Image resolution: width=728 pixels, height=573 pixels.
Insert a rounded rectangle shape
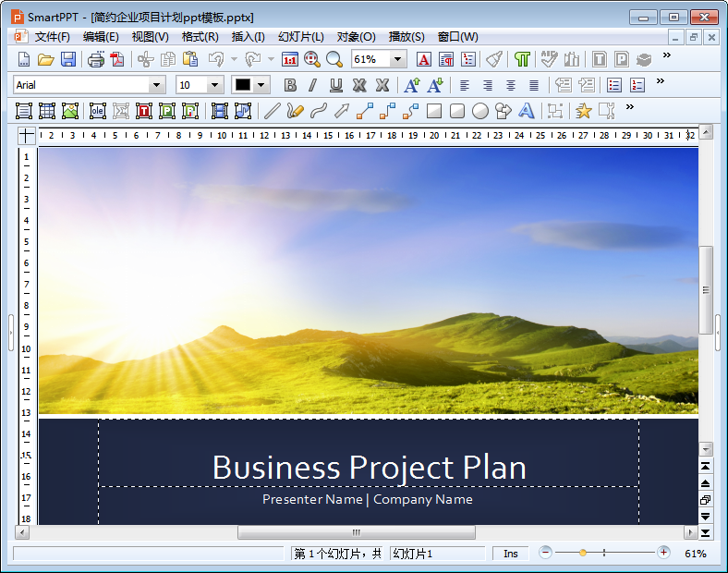tap(457, 111)
